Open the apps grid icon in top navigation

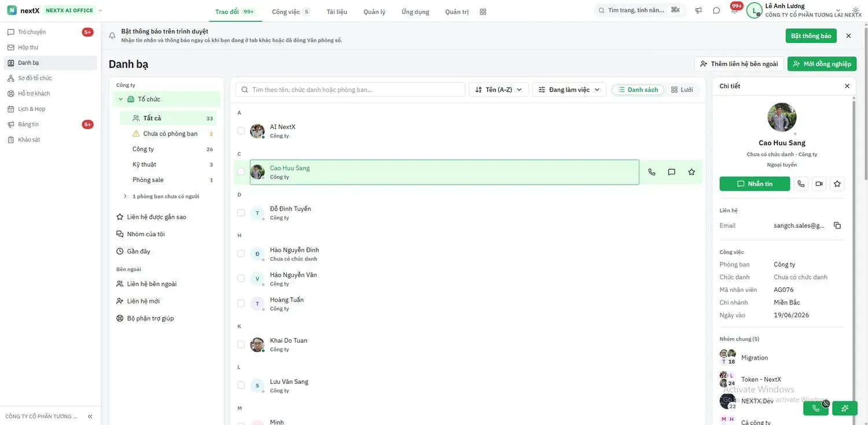483,12
